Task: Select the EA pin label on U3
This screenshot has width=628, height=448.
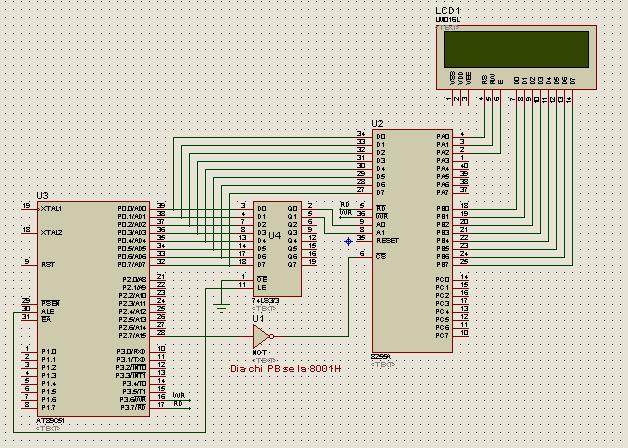Action: tap(46, 319)
